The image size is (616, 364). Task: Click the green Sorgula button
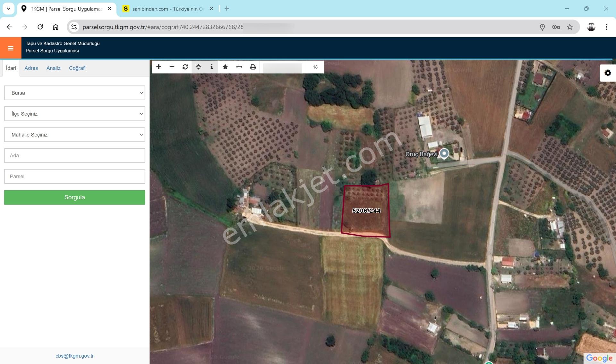tap(74, 197)
